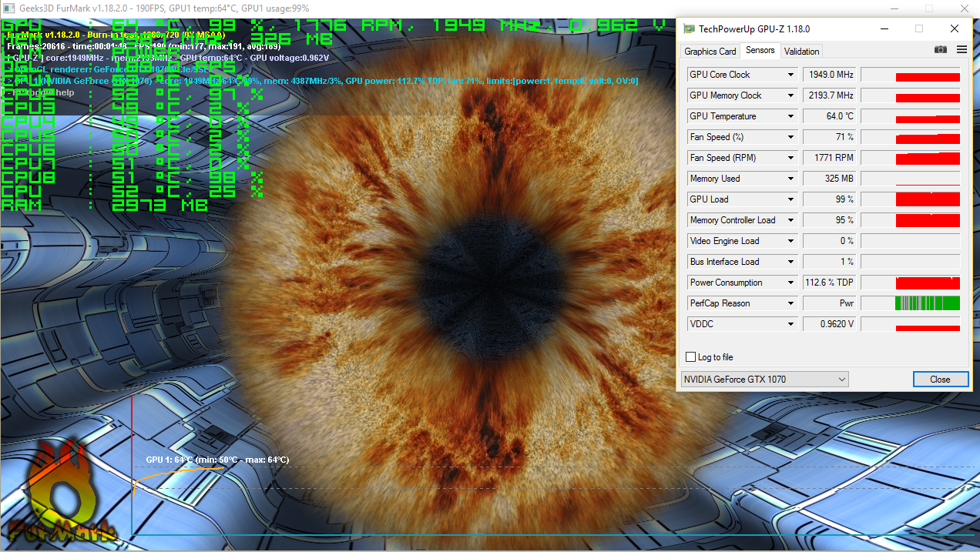Click the GPU Load value 99 %
Screen dimensions: 980x552
[830, 199]
